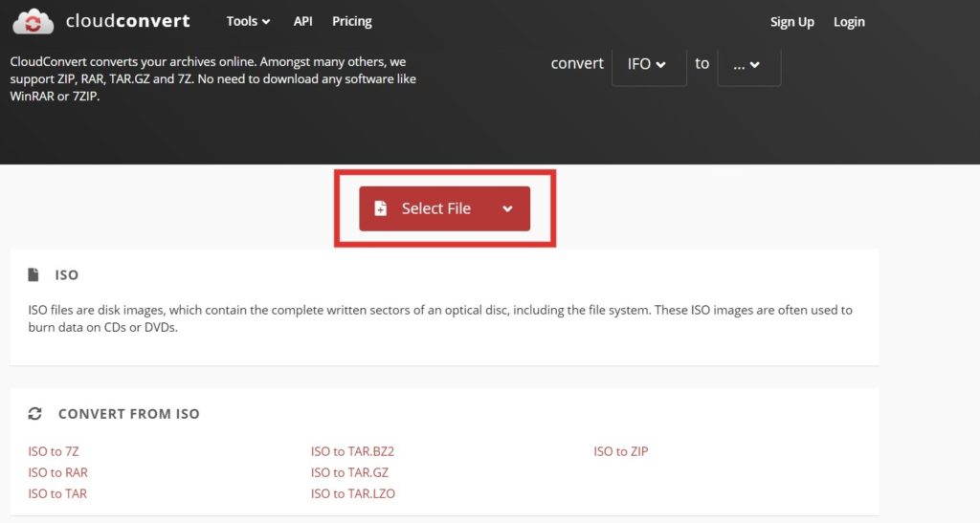Open the Tools dropdown menu
Screen dimensions: 980x523
tap(248, 21)
